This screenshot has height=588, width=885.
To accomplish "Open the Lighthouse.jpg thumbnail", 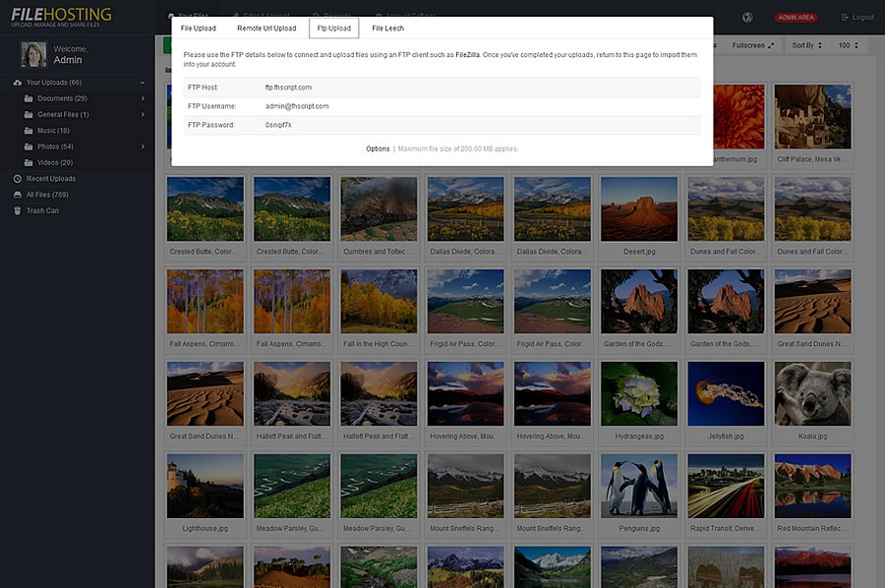I will tap(206, 486).
